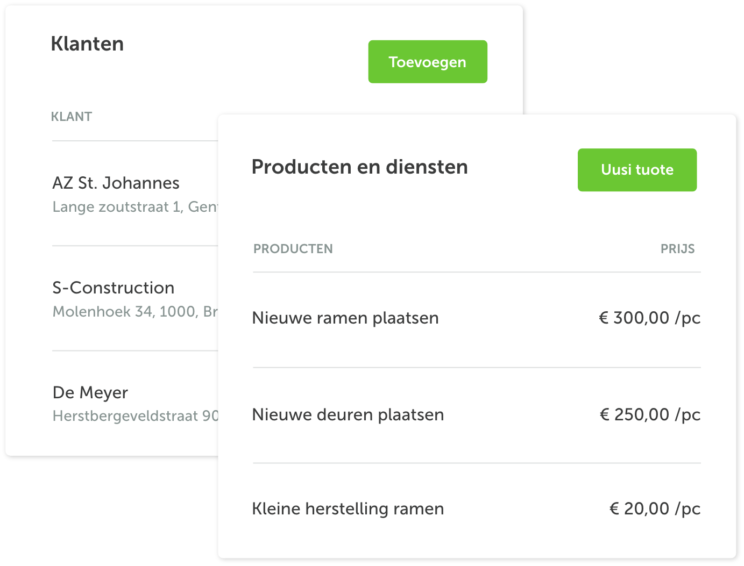744x566 pixels.
Task: Click the € 300,00 /pc price
Action: coord(649,318)
